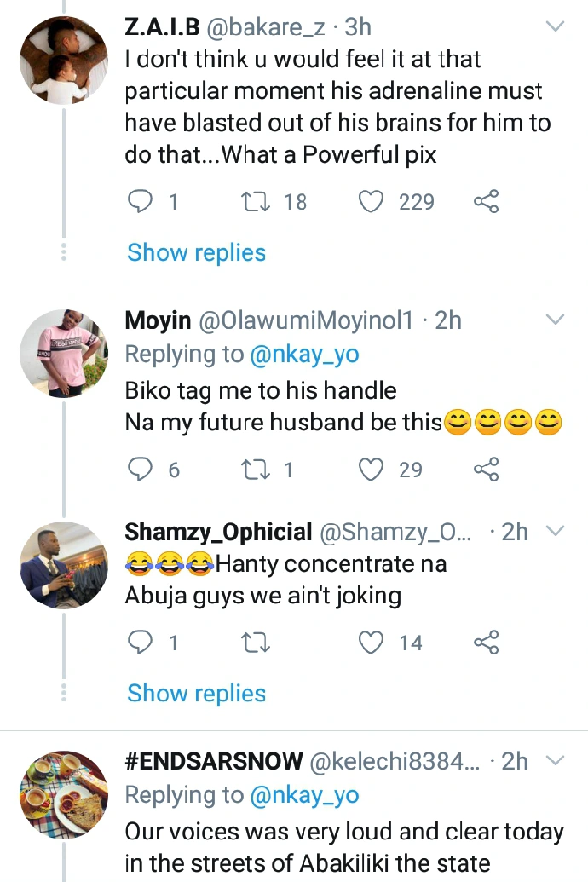Screen dimensions: 588x882
Task: Show replies under Z.A.I.B's tweet
Action: pyautogui.click(x=196, y=252)
